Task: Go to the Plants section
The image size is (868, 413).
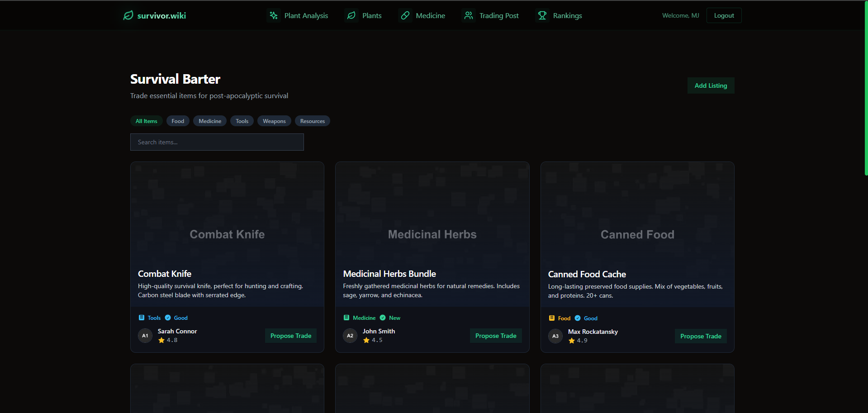Action: 363,15
